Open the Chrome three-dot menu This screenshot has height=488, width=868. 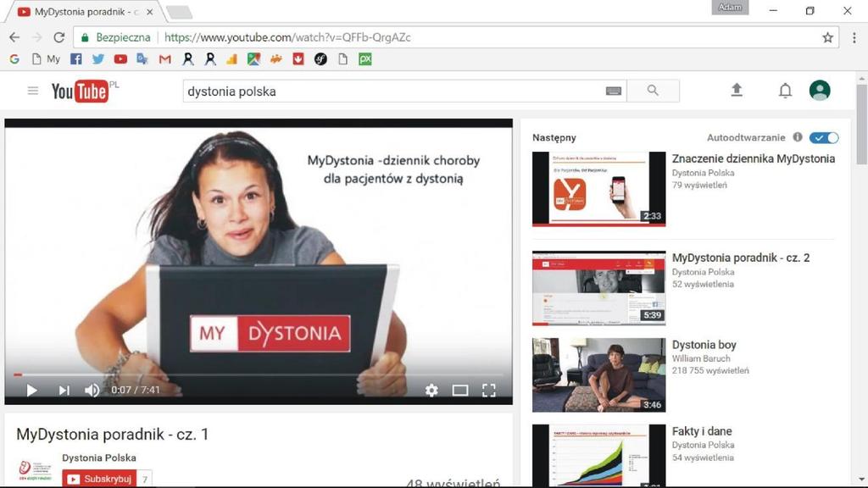point(854,37)
